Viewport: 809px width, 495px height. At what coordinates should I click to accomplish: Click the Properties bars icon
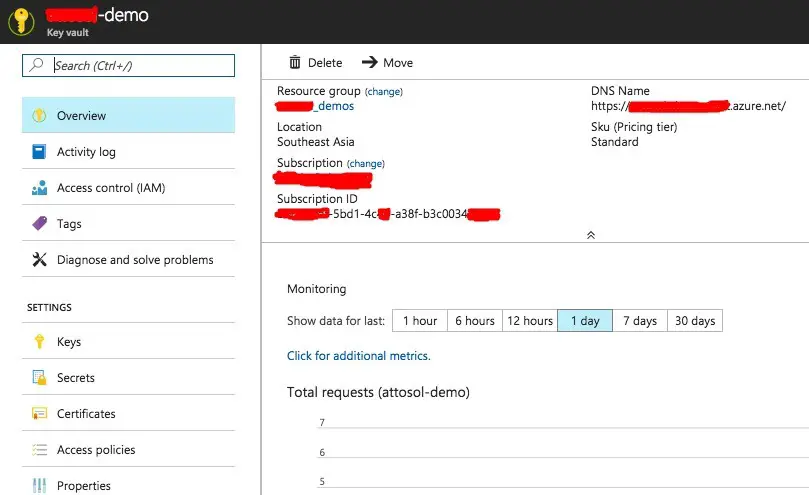click(x=39, y=485)
